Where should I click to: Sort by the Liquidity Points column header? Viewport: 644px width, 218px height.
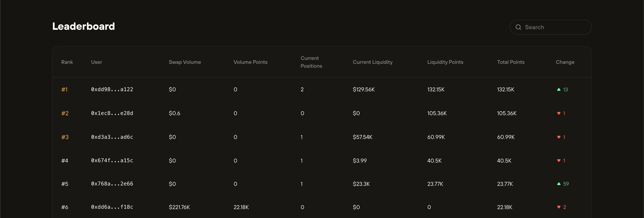click(x=445, y=62)
